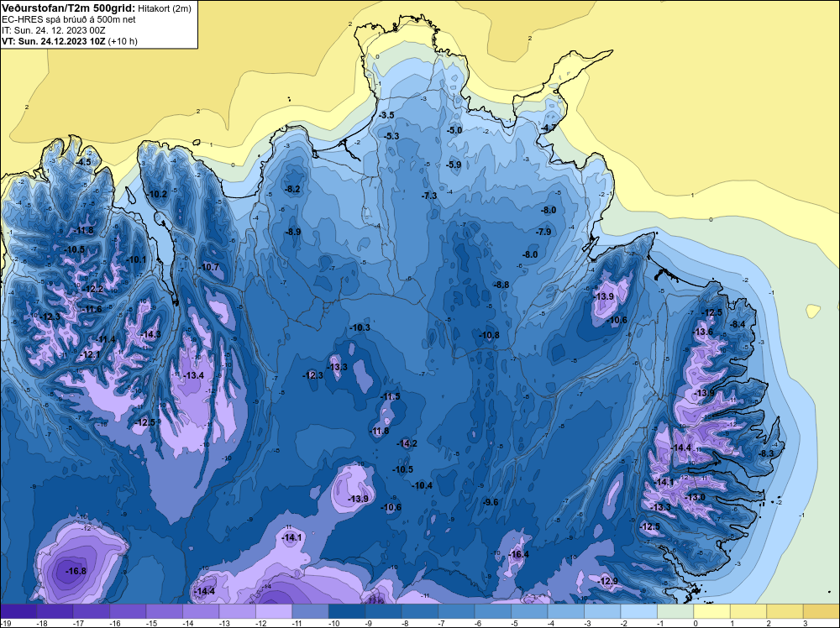Image resolution: width=840 pixels, height=628 pixels.
Task: Click the -7.9 temperature label
Action: 543,231
